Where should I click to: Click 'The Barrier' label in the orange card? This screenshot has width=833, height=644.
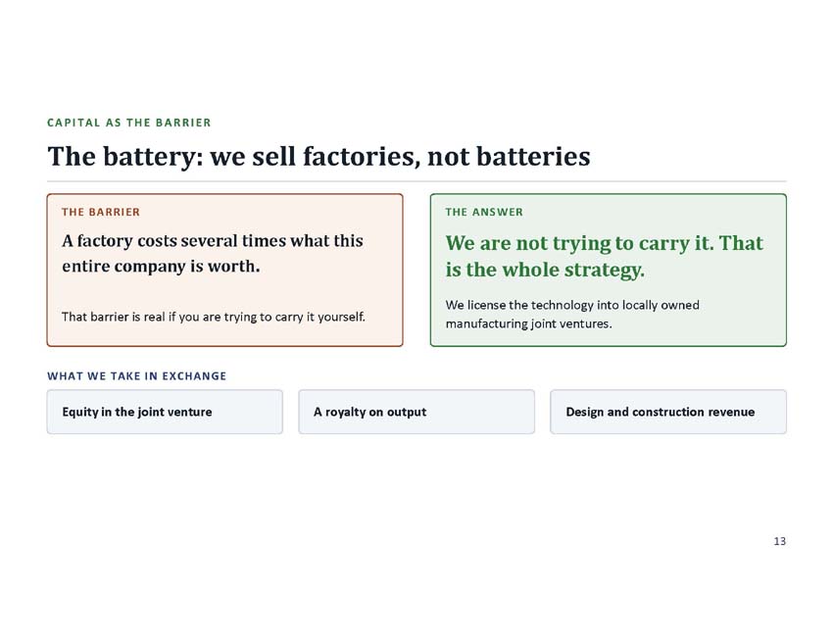click(101, 212)
